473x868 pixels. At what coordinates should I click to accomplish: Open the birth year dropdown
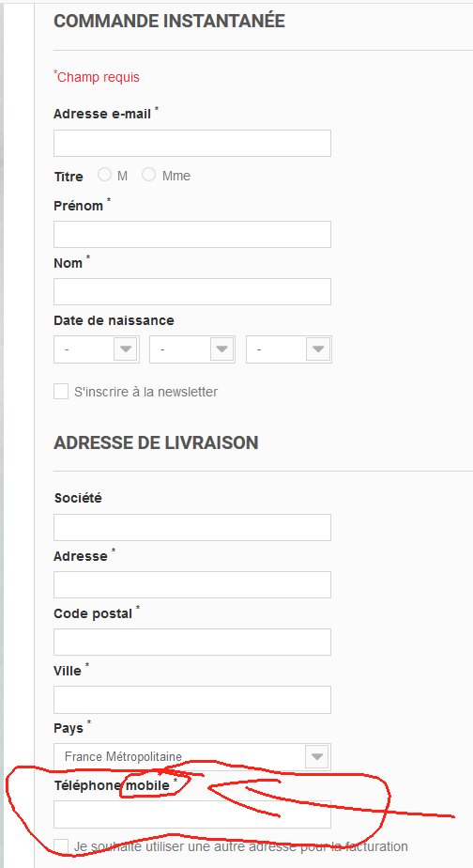[x=289, y=349]
